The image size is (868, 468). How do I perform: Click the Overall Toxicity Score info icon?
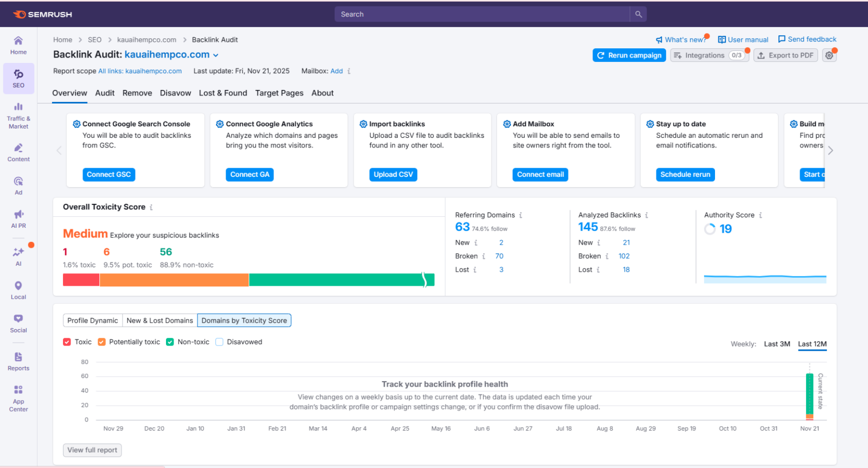tap(151, 207)
